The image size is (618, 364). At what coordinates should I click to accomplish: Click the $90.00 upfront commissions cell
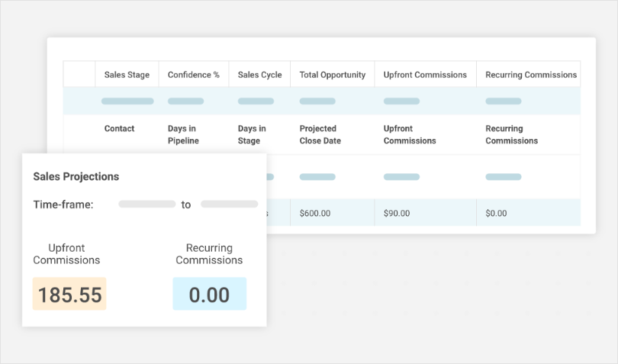click(x=425, y=213)
